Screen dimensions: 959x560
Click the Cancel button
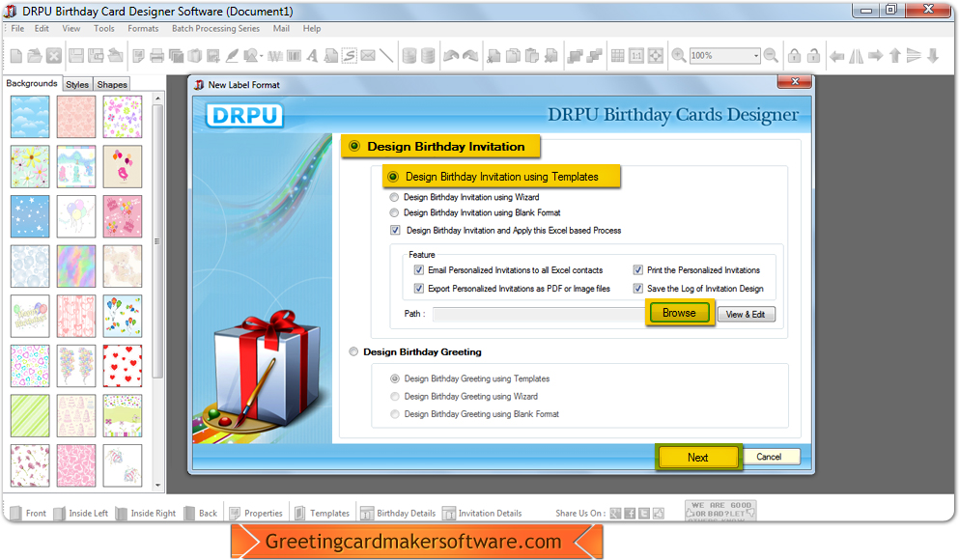[769, 457]
